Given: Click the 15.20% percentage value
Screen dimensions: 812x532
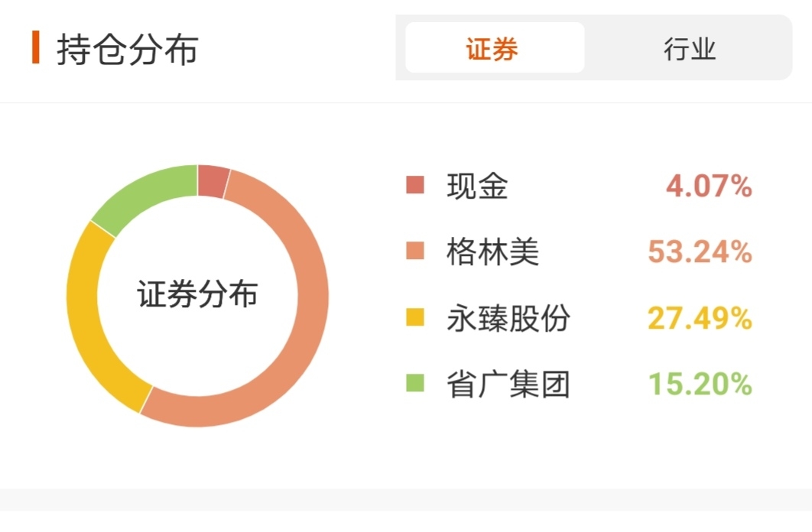Looking at the screenshot, I should 700,384.
